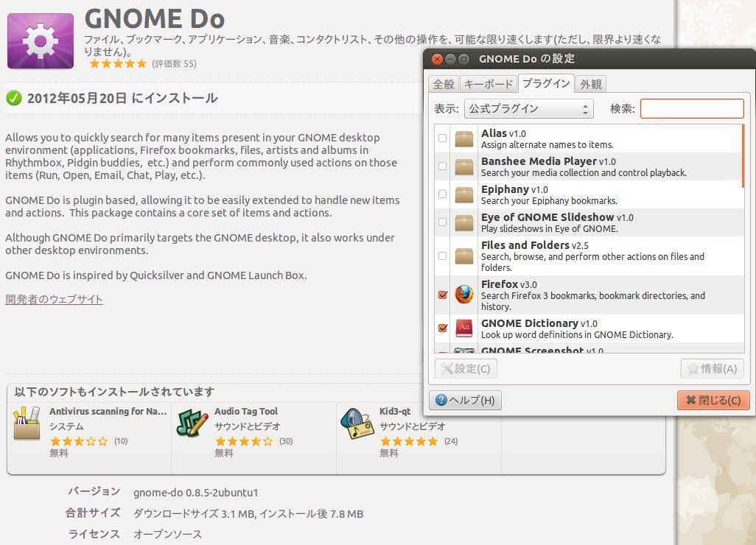Select the "GNOME Dictionary" plugin name
Viewport: 756px width, 545px height.
529,323
